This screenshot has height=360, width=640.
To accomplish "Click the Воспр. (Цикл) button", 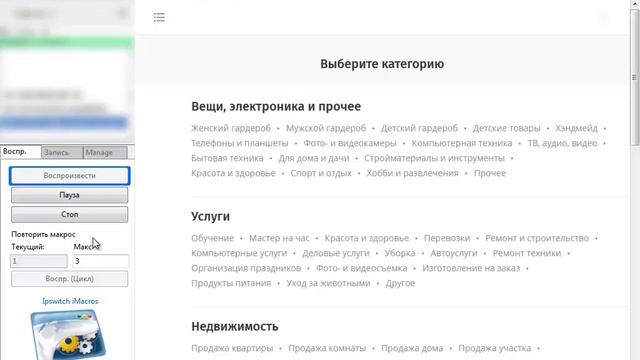I will point(69,279).
